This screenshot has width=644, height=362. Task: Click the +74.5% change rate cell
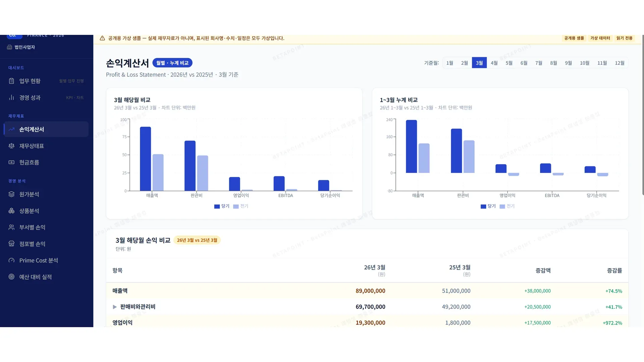(x=614, y=291)
